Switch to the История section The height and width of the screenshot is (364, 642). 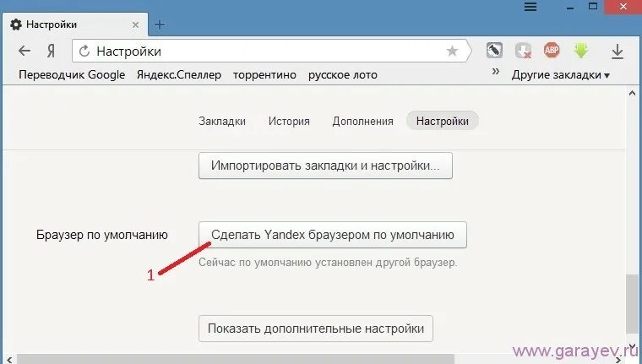pyautogui.click(x=289, y=122)
